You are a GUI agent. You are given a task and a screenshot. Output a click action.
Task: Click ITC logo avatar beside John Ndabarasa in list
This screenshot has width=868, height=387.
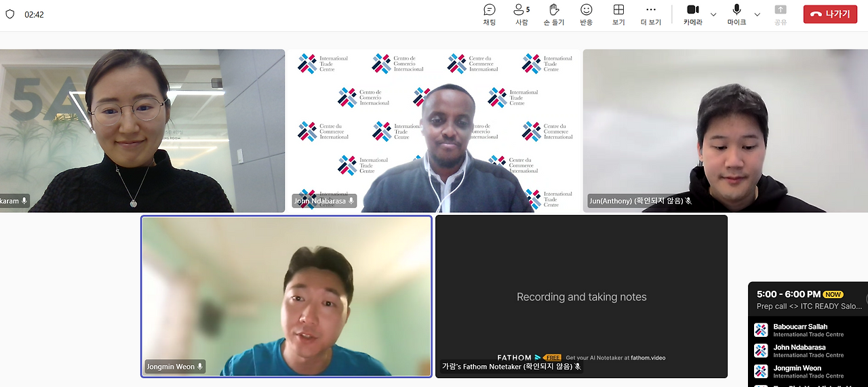click(761, 350)
